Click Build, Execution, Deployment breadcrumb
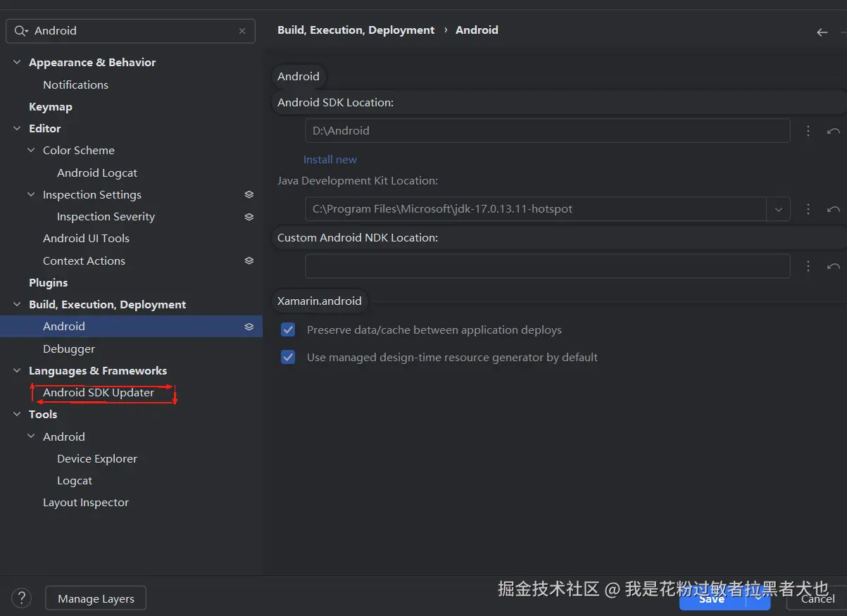 click(356, 30)
